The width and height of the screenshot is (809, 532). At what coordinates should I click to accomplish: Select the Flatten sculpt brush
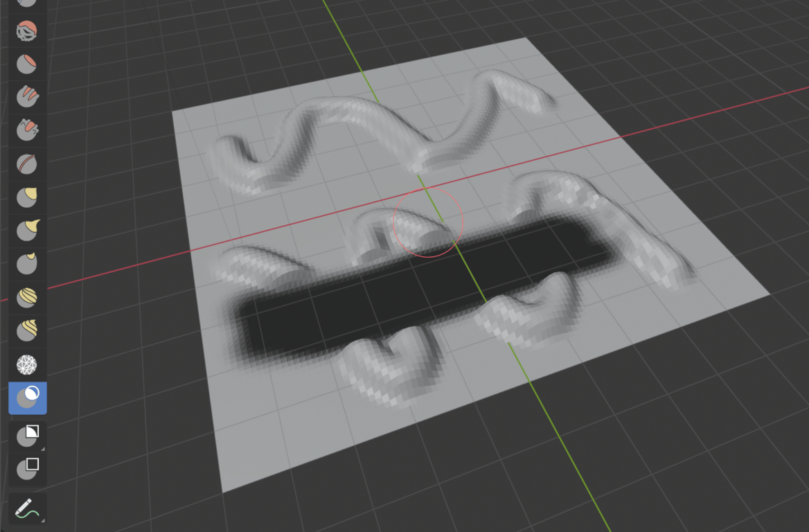pyautogui.click(x=27, y=64)
